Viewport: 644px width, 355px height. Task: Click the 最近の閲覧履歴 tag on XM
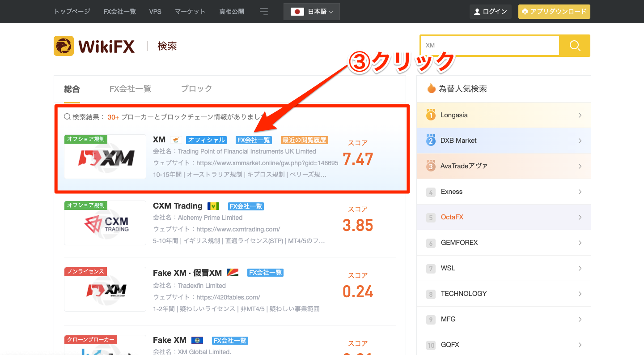pyautogui.click(x=305, y=140)
